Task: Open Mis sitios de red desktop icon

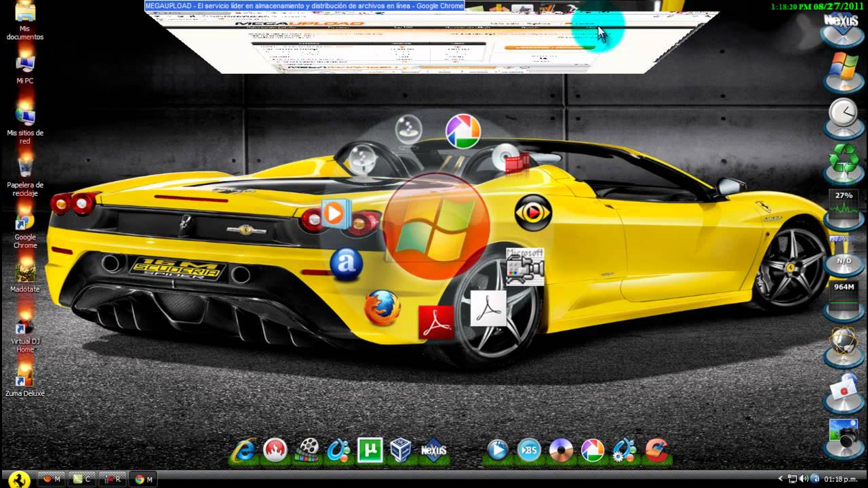Action: pos(25,125)
